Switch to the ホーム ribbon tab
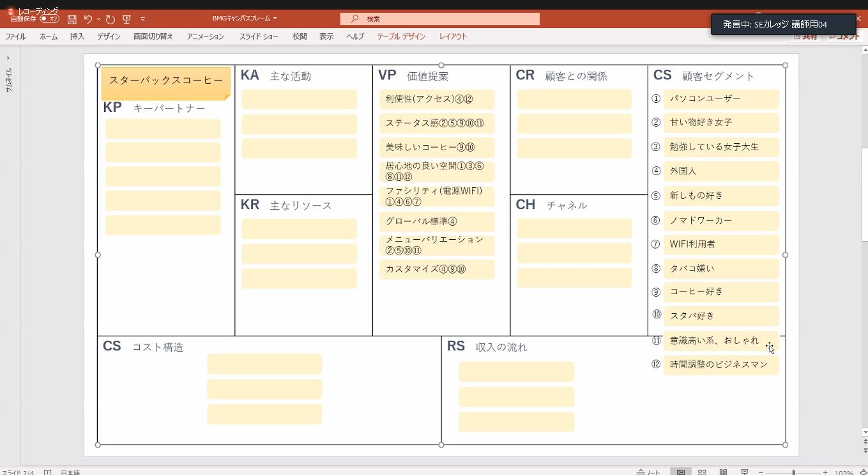The image size is (868, 475). click(x=49, y=36)
